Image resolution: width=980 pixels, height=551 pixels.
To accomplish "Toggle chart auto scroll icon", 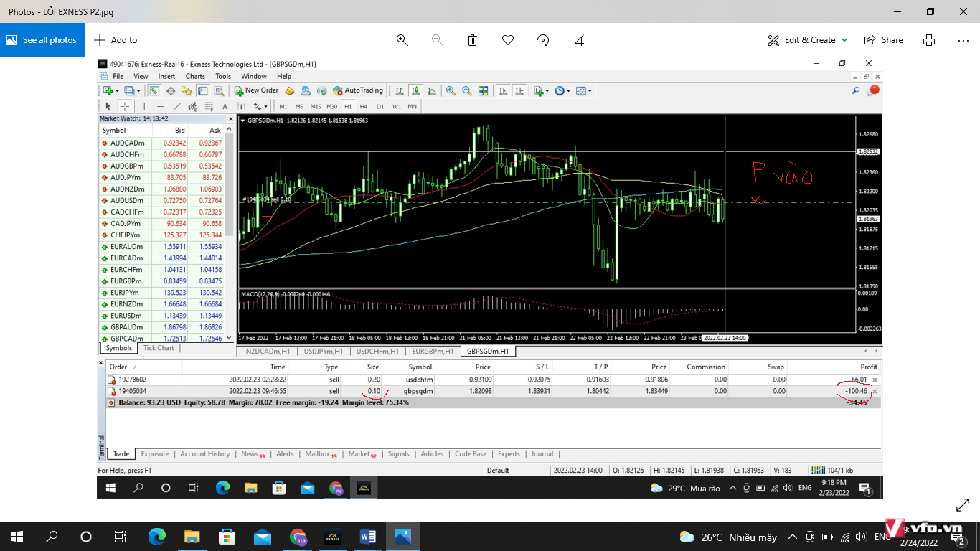I will click(503, 91).
